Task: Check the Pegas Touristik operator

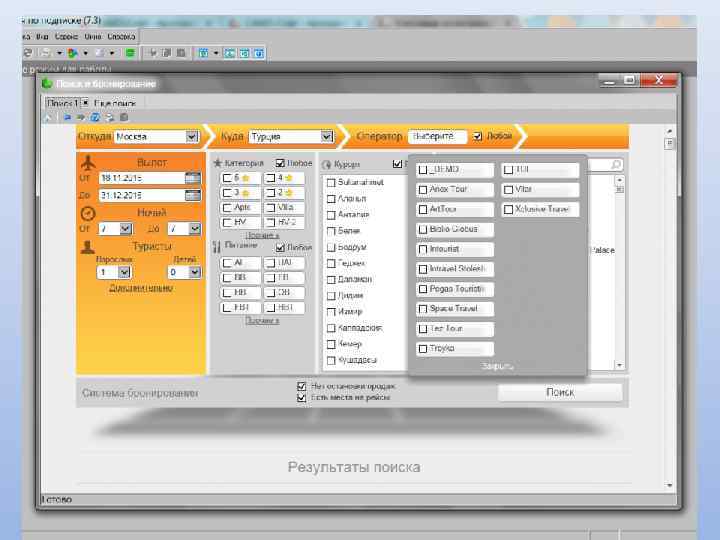Action: tap(423, 289)
